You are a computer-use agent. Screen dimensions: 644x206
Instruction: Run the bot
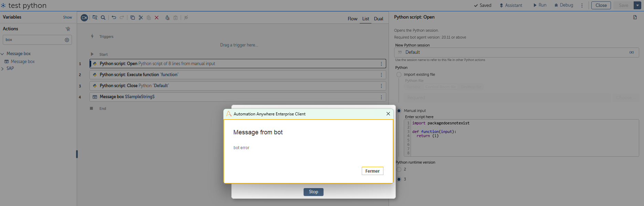click(x=540, y=5)
